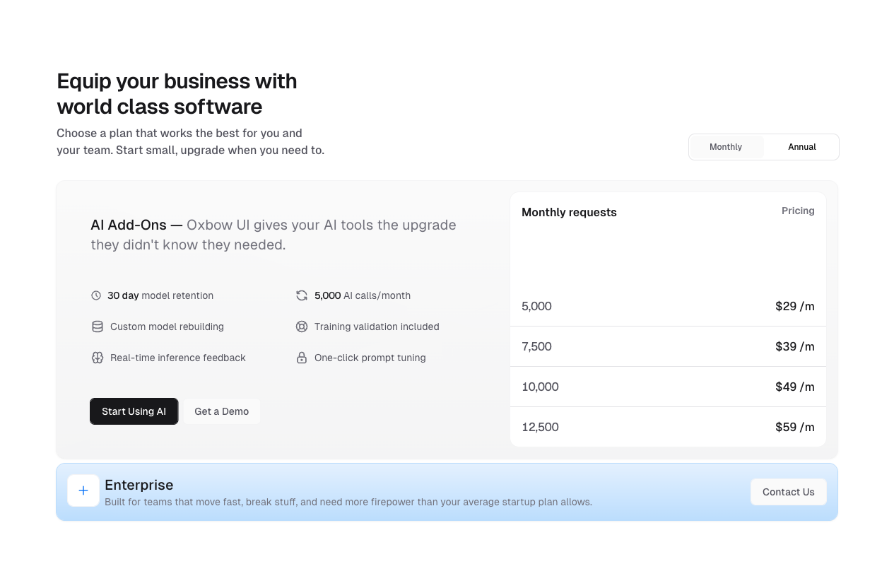Click the clock icon beside 30 day retention
Screen dimensions: 894x588
97,295
